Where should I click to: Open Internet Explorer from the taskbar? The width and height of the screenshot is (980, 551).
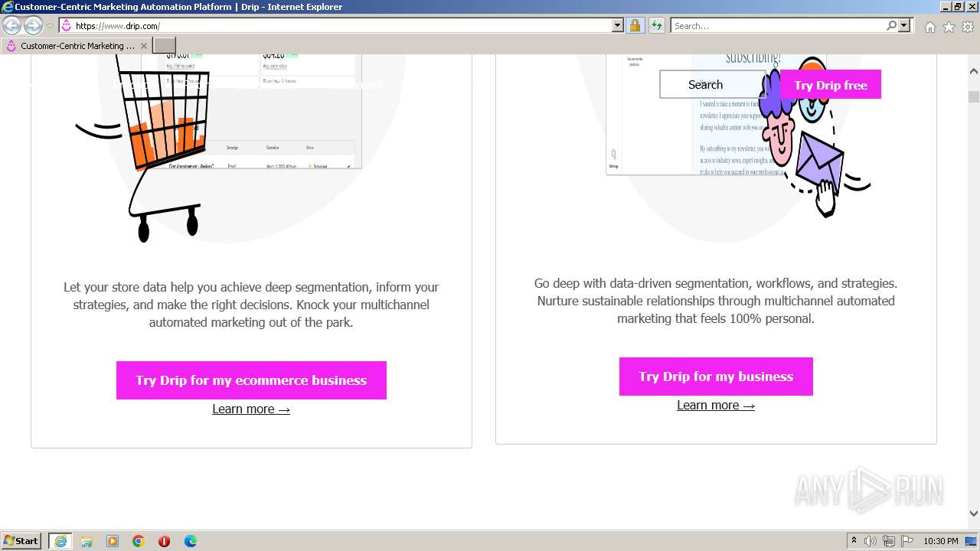pos(60,541)
